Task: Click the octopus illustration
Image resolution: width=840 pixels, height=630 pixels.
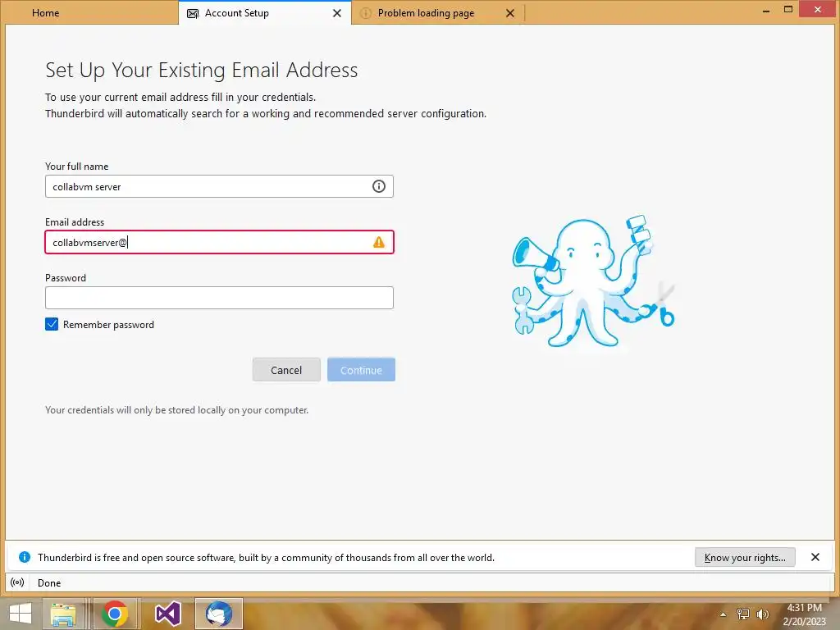Action: click(x=593, y=282)
